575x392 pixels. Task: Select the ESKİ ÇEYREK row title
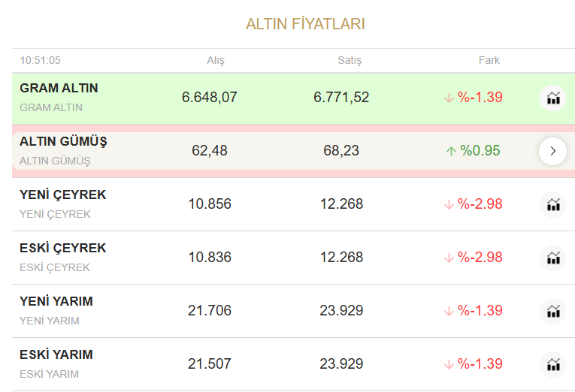coord(63,248)
